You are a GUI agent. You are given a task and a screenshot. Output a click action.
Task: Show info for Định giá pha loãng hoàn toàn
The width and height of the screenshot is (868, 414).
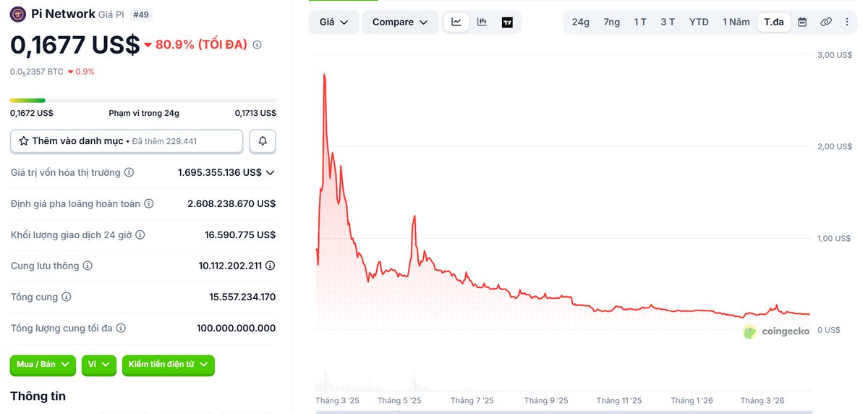click(148, 204)
